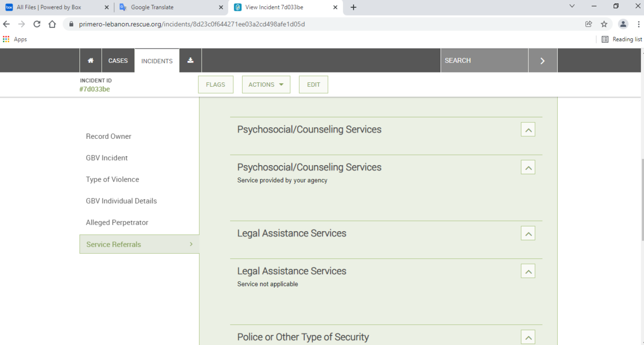Viewport: 644px width, 345px height.
Task: Open the Type of Violence section
Action: (113, 179)
